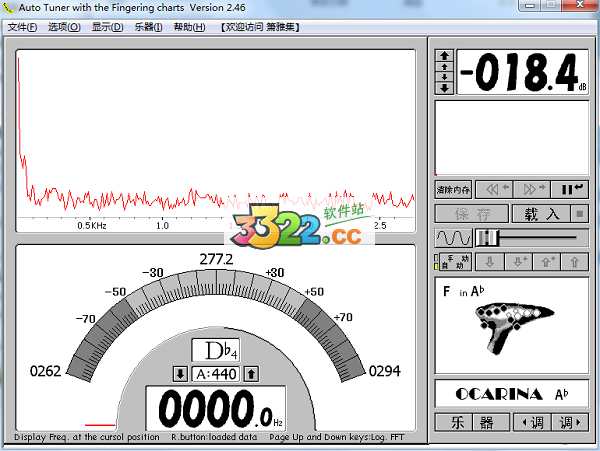600x451 pixels.
Task: Open the 帮助(H) menu
Action: (189, 27)
